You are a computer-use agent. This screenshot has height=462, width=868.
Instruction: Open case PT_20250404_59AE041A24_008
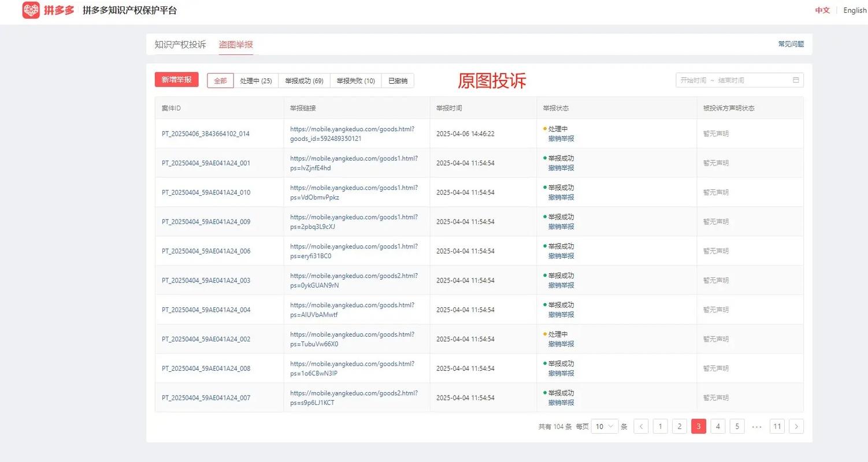tap(206, 368)
